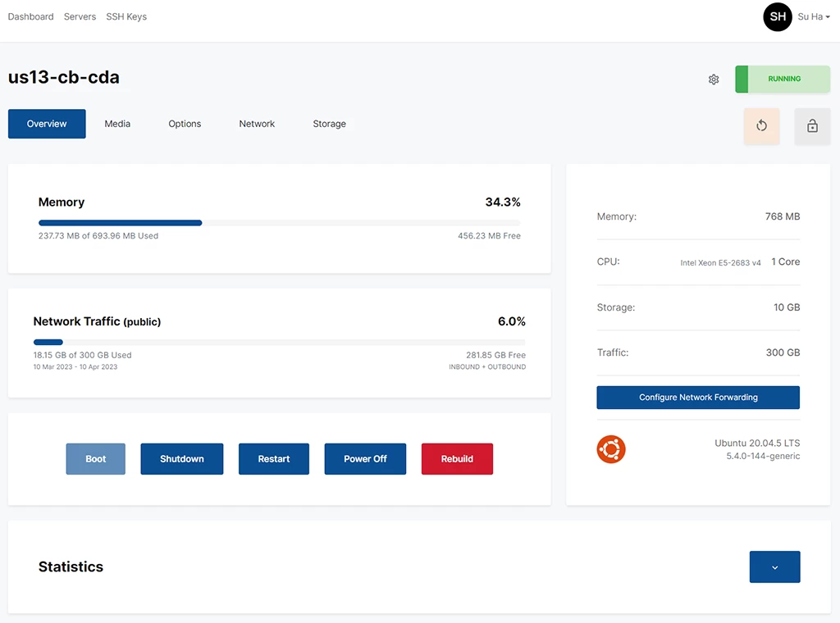Open the SSH Keys navigation link
The height and width of the screenshot is (623, 840).
coord(126,16)
